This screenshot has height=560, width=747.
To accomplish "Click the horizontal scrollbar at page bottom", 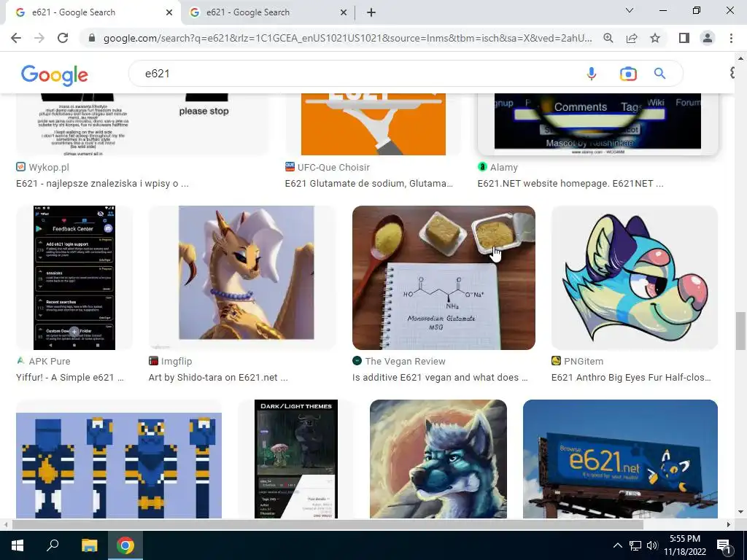I will click(x=328, y=524).
